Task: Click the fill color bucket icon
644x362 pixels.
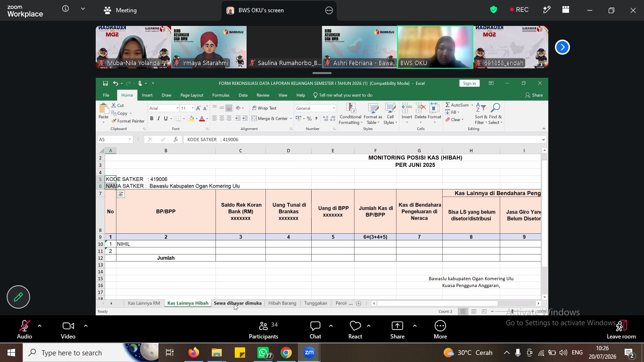Action: click(x=191, y=119)
